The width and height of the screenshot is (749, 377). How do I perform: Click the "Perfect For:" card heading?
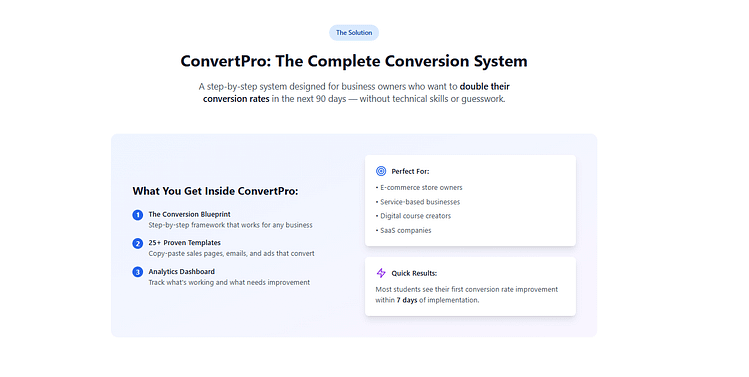[410, 171]
